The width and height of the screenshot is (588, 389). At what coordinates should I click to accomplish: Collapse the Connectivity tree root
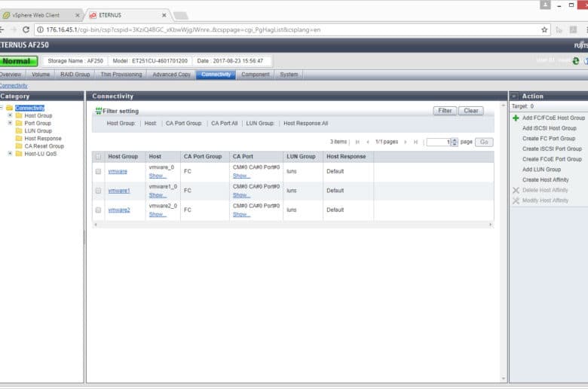pyautogui.click(x=2, y=108)
